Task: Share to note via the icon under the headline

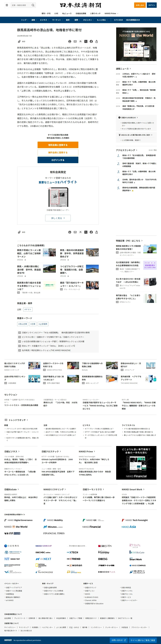Action: (80, 42)
